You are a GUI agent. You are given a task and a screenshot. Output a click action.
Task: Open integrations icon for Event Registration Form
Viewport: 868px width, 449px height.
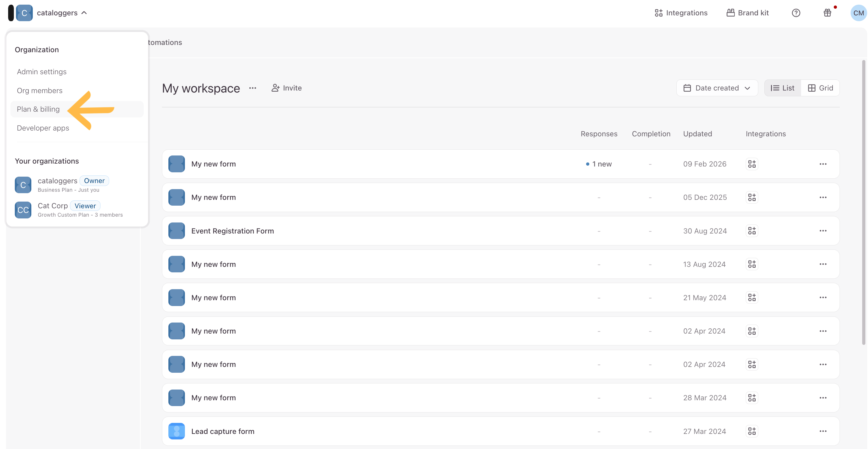tap(752, 231)
